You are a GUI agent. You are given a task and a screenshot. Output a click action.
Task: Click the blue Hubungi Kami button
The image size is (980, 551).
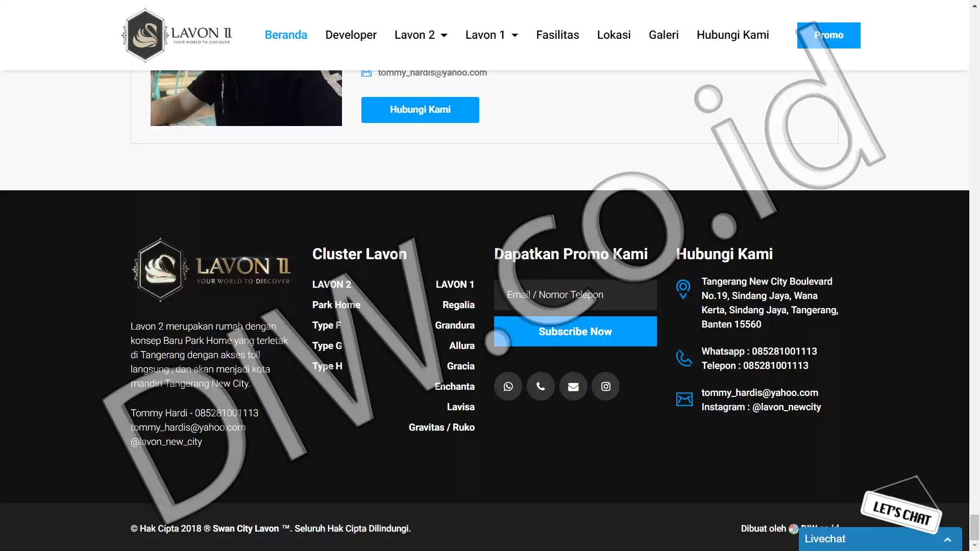point(420,110)
